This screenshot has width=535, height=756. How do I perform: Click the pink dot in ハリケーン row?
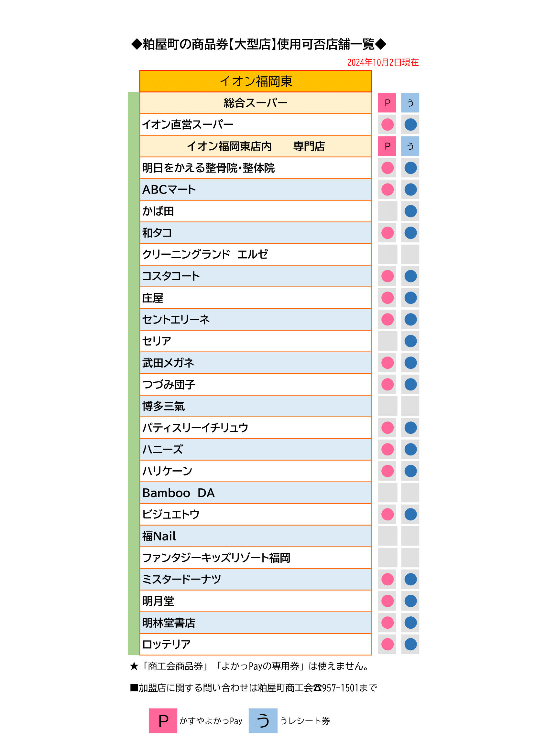(x=388, y=471)
